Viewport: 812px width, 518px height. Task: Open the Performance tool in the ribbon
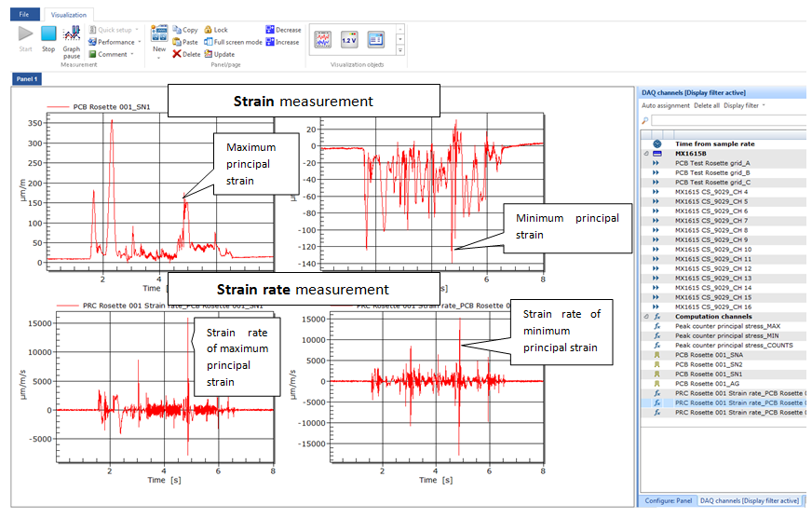(112, 42)
